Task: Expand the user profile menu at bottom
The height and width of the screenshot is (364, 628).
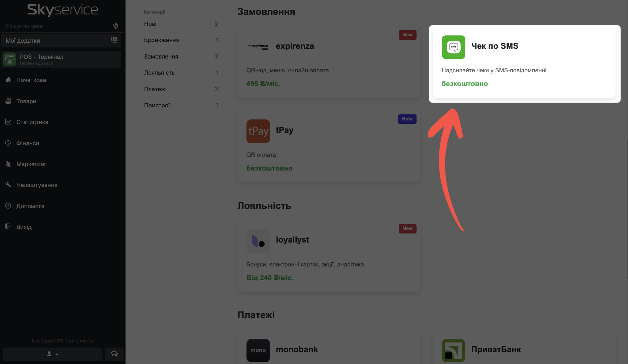Action: coord(53,354)
